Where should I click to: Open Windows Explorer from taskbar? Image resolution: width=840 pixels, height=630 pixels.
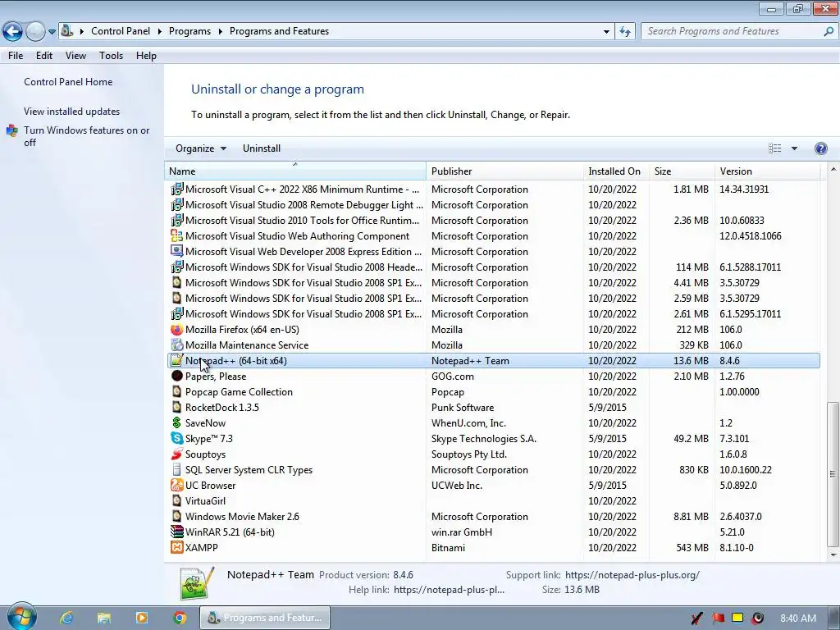click(x=104, y=618)
